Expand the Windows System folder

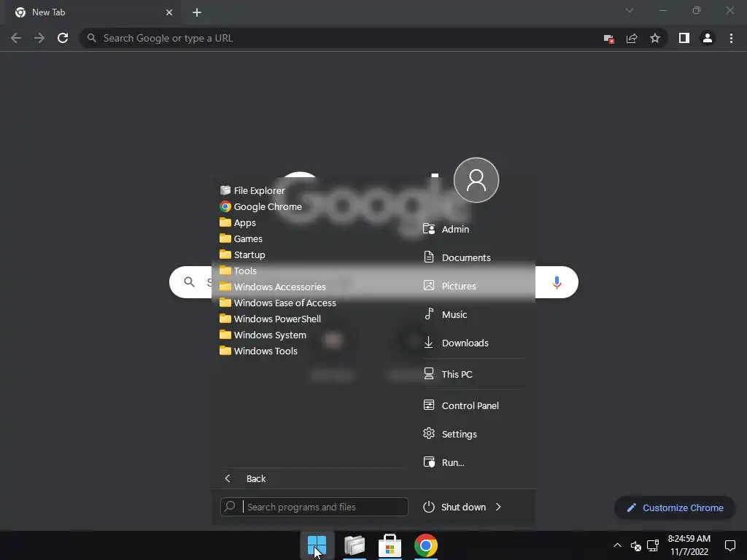pyautogui.click(x=263, y=335)
